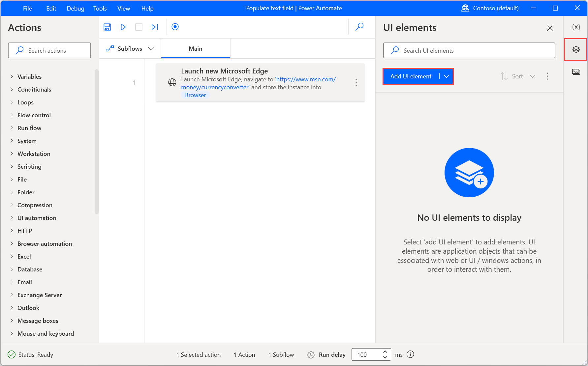Decrease Run delay with the down arrow

point(385,357)
